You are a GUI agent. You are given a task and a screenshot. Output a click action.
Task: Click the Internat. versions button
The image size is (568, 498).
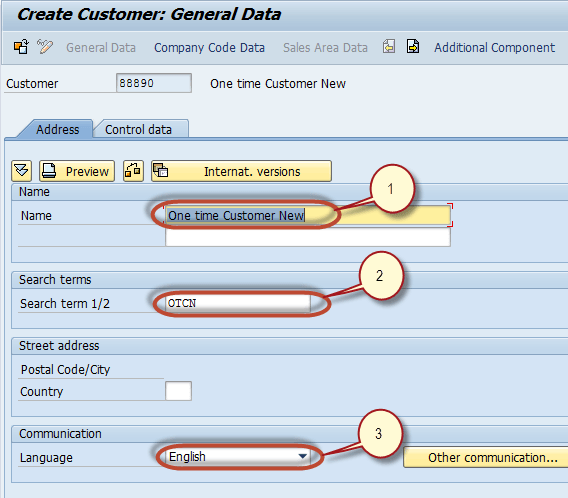[x=241, y=171]
